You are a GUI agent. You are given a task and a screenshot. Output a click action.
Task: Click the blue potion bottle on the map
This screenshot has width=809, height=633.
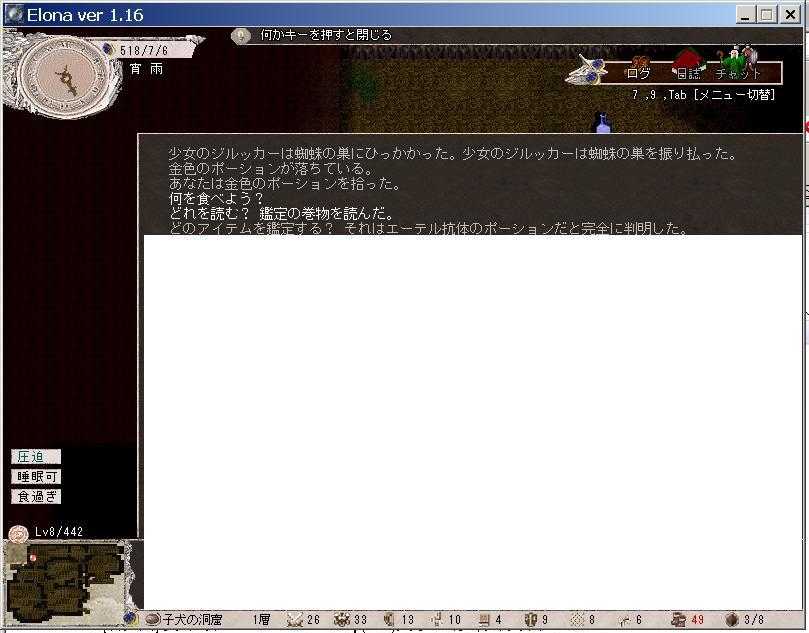click(603, 124)
